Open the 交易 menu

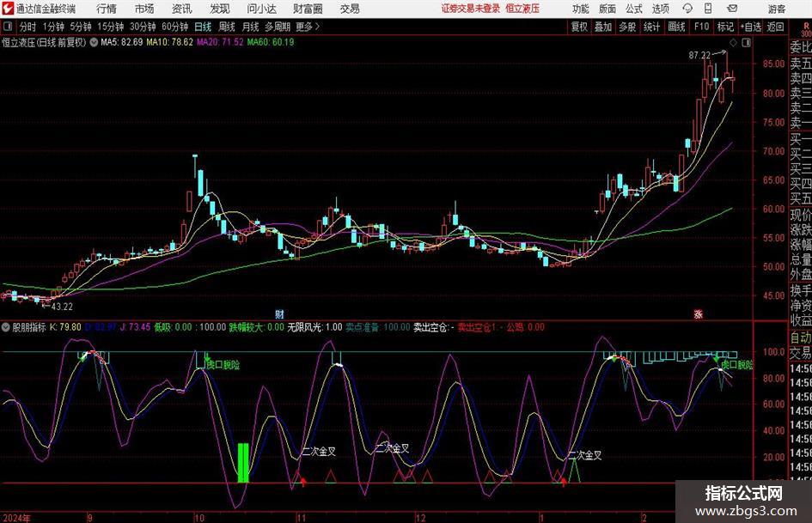coord(350,9)
